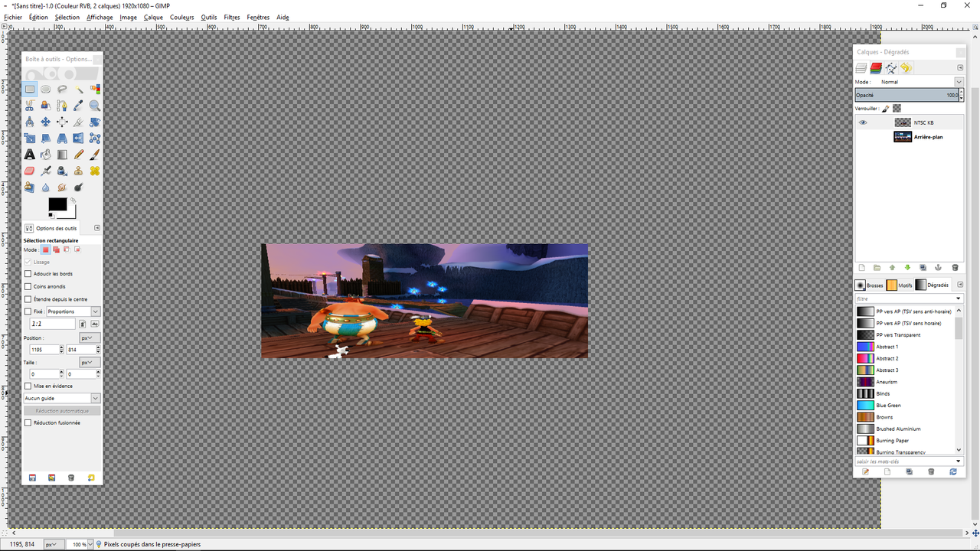Select the Ellipse Select tool

pyautogui.click(x=46, y=89)
